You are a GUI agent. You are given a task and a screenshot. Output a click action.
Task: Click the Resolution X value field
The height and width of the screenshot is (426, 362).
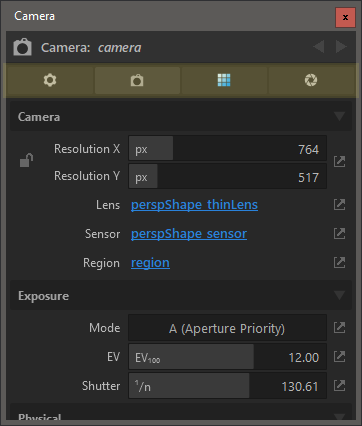click(x=227, y=149)
